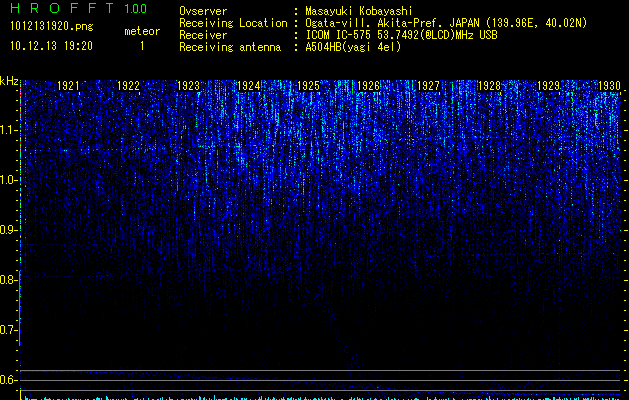Select the filename 1012131920.png

click(52, 26)
